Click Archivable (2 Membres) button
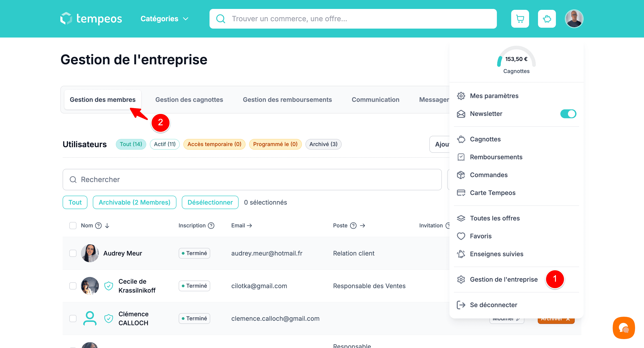This screenshot has width=644, height=348. coord(134,202)
